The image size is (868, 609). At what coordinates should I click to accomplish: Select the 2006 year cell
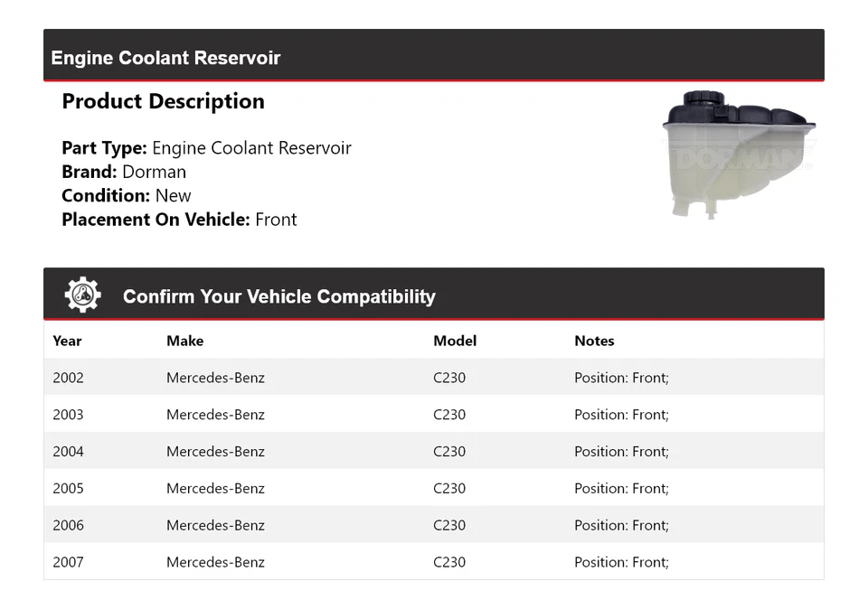pos(68,525)
